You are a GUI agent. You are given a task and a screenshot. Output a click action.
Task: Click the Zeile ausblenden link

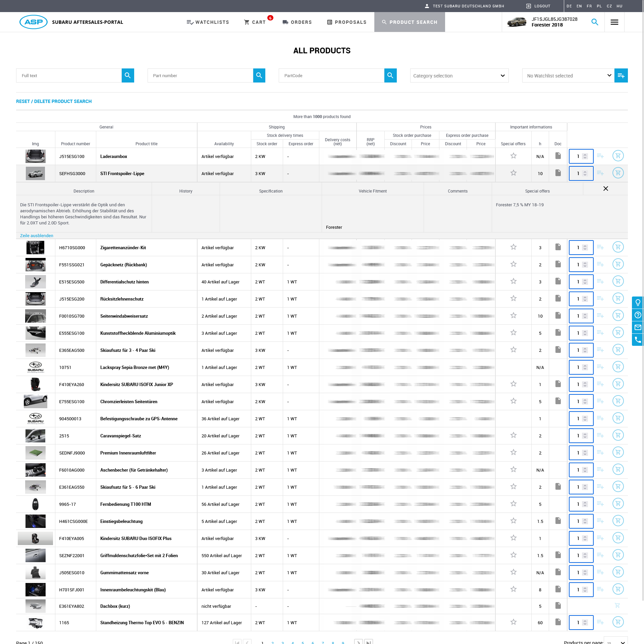point(37,236)
